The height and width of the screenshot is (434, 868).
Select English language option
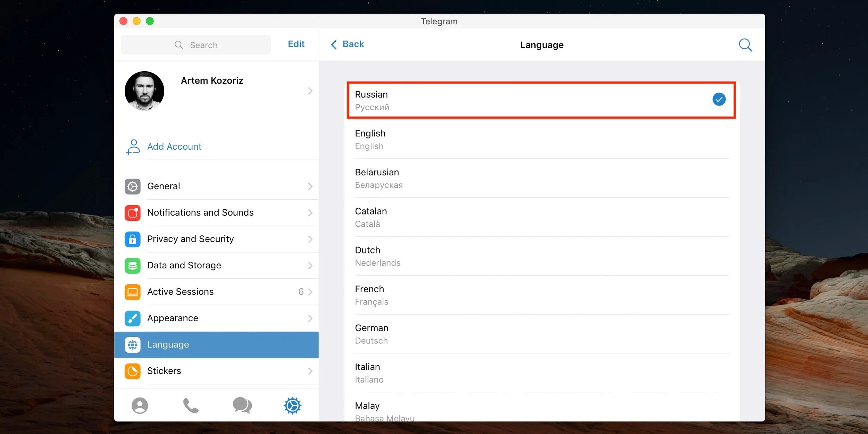[542, 139]
